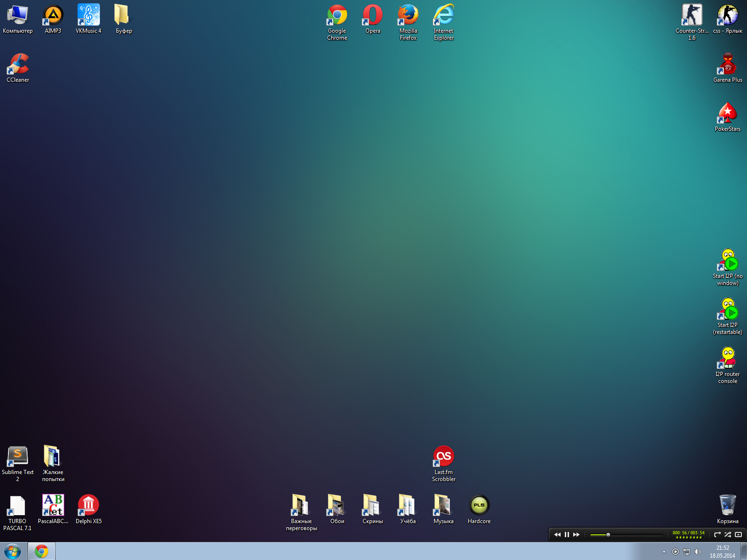Select the Учёба folder shortcut
Image resolution: width=747 pixels, height=560 pixels.
pos(408,509)
